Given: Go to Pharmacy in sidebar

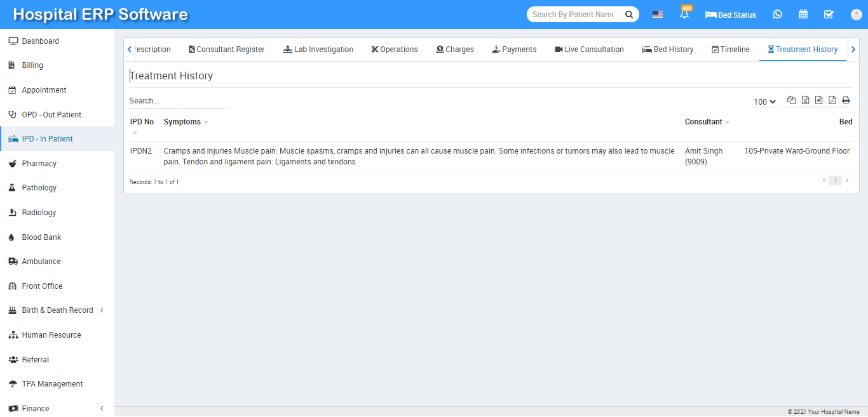Looking at the screenshot, I should pyautogui.click(x=39, y=164).
